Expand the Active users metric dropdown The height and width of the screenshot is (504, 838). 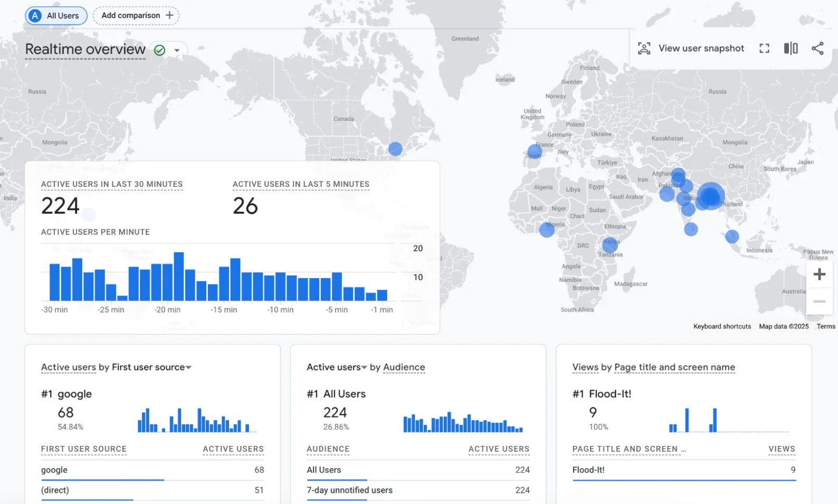click(364, 367)
